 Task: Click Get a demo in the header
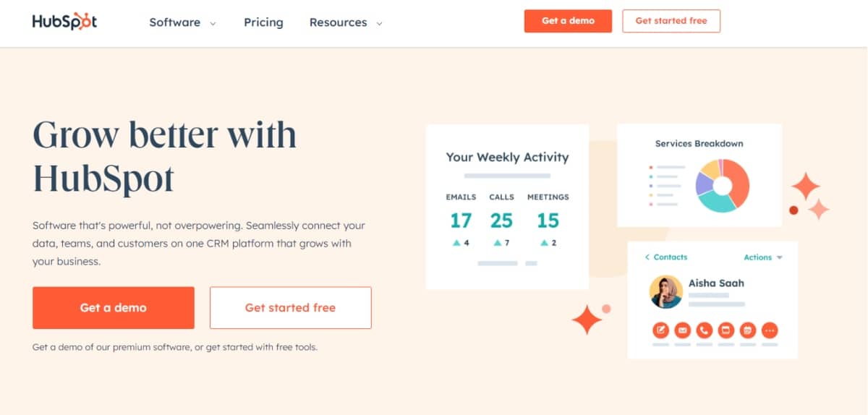coord(569,21)
